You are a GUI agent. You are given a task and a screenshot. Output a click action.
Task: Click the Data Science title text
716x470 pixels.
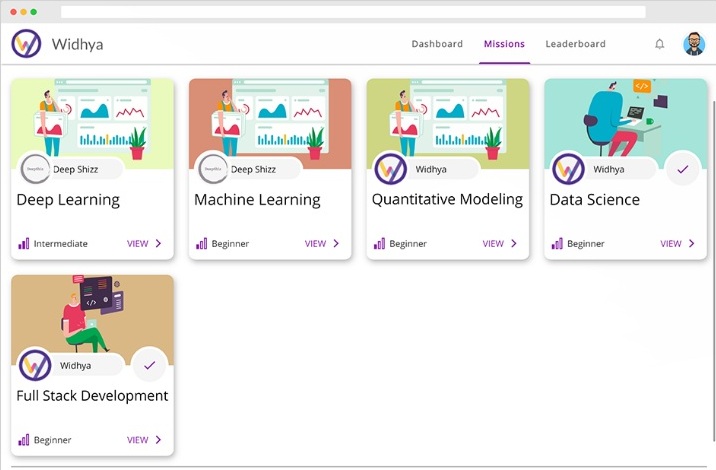[595, 200]
